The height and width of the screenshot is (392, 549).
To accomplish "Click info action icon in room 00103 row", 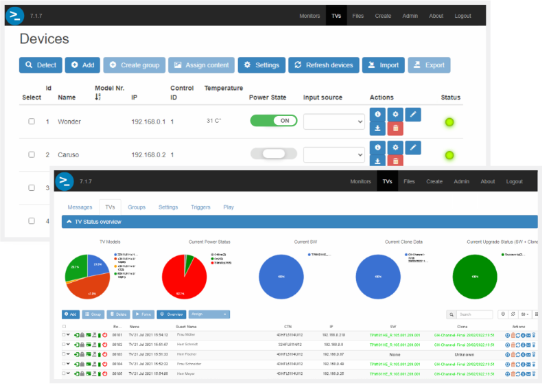I will click(x=523, y=354).
